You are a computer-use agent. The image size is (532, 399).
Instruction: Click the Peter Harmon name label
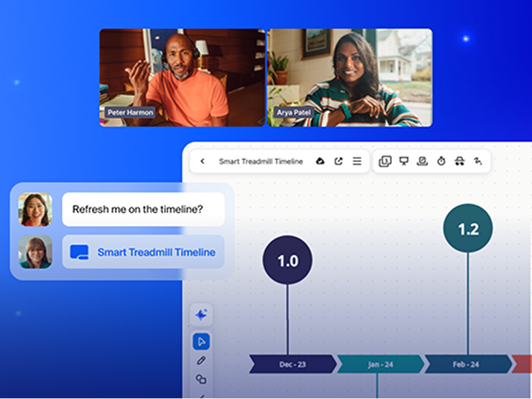(130, 112)
